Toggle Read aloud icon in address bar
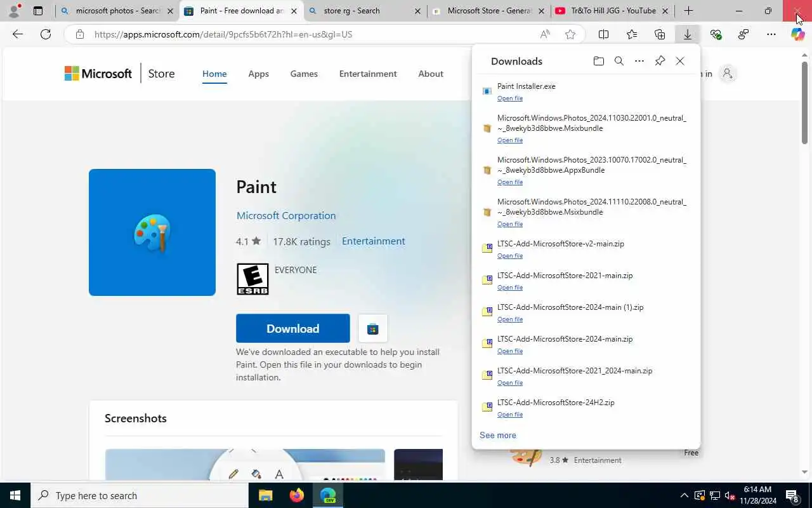 point(545,34)
